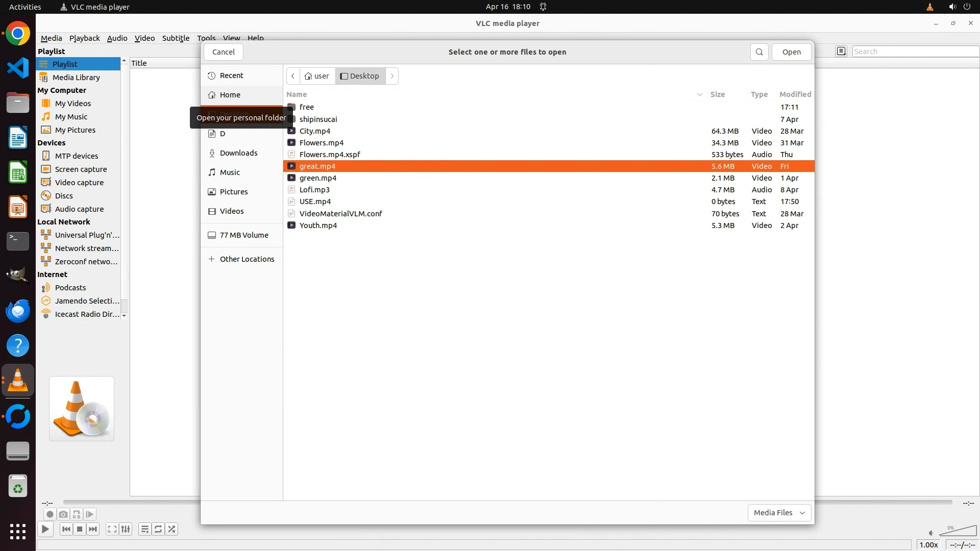Viewport: 980px width, 551px height.
Task: Click search icon in file dialog
Action: pyautogui.click(x=759, y=52)
